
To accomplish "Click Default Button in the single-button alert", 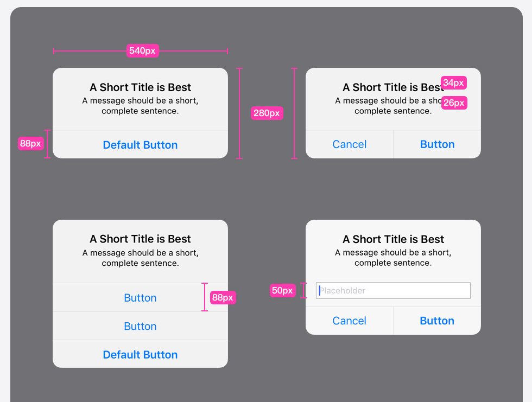I will (x=140, y=145).
